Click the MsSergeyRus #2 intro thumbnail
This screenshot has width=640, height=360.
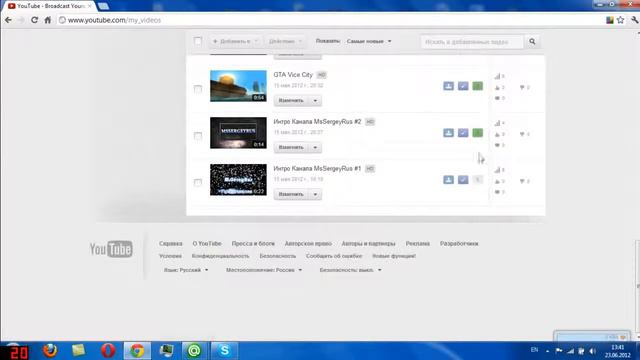[x=238, y=133]
